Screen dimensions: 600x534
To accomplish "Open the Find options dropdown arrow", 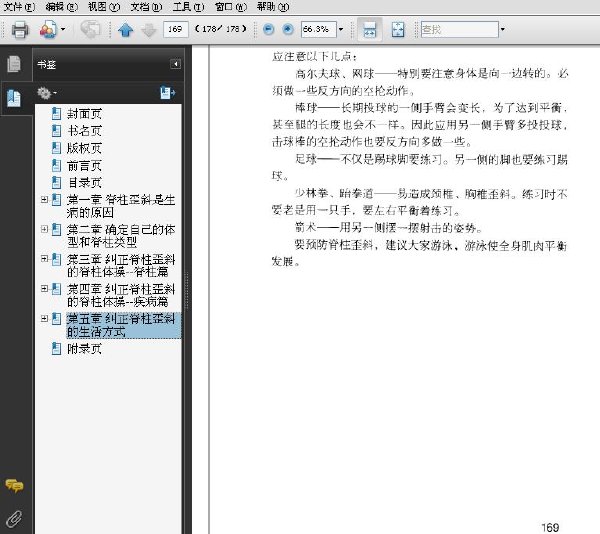I will [503, 29].
